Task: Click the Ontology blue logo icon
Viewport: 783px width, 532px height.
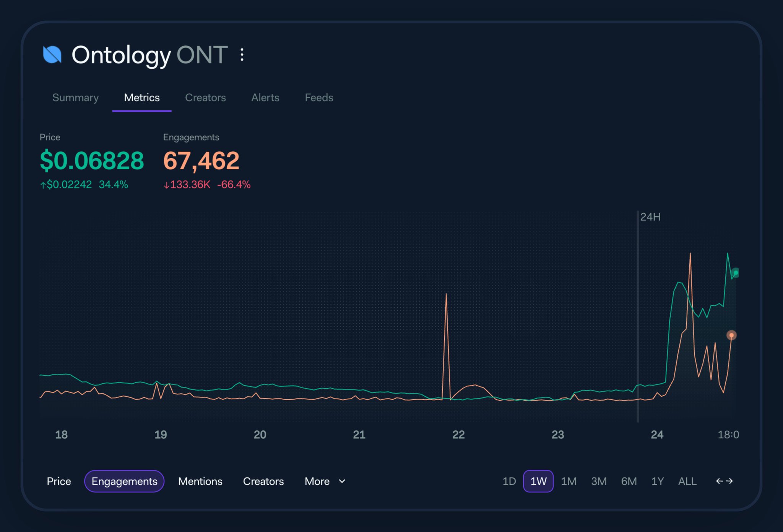Action: pyautogui.click(x=52, y=55)
